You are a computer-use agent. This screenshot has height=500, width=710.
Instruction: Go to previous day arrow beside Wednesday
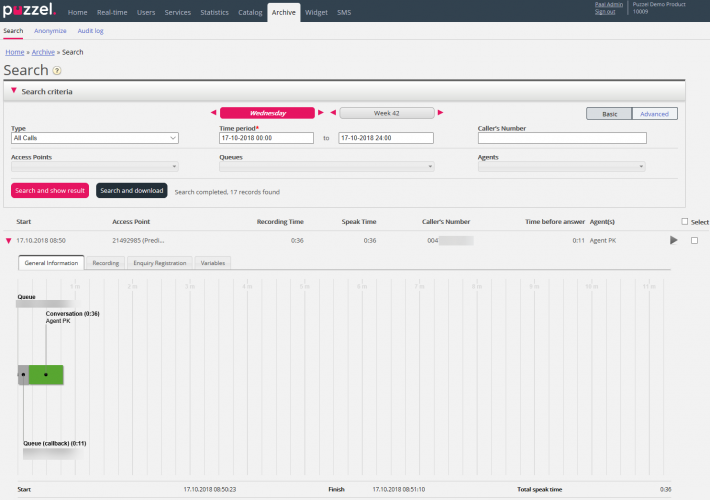coord(213,112)
